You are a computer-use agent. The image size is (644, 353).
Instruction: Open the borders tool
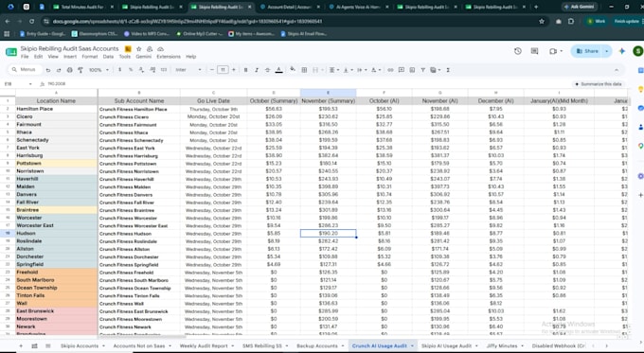[304, 70]
